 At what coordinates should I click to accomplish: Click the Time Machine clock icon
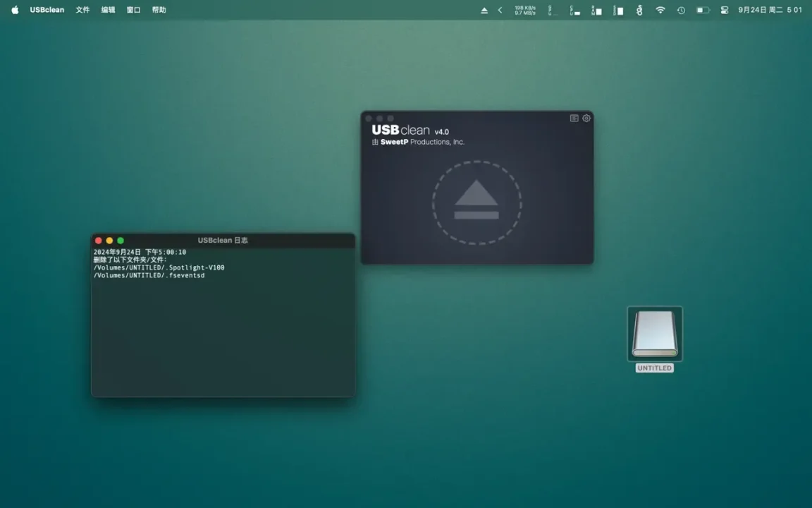coord(681,11)
